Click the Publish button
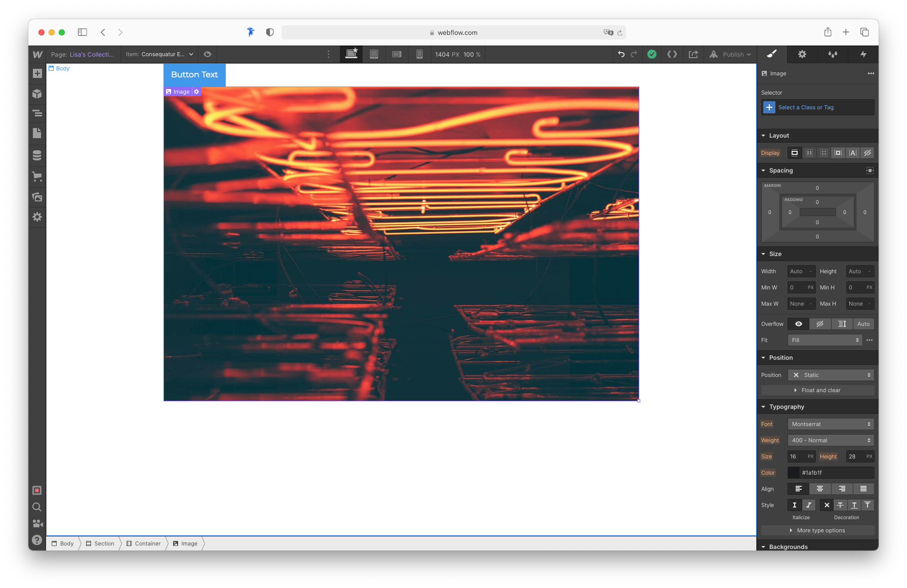The height and width of the screenshot is (588, 907). (x=730, y=54)
